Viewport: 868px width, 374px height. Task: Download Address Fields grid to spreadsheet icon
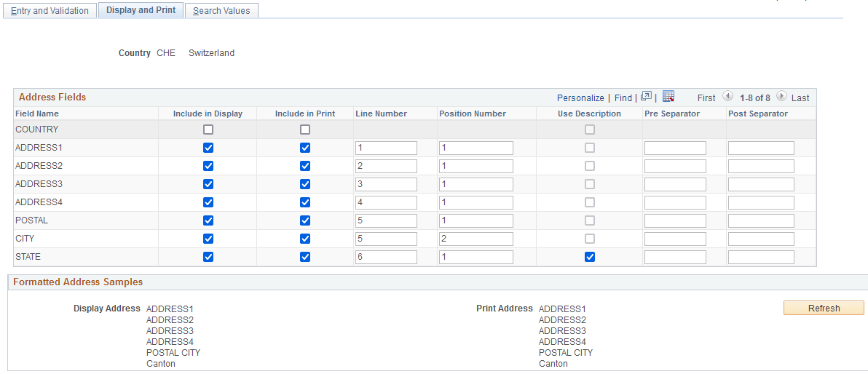(x=668, y=97)
